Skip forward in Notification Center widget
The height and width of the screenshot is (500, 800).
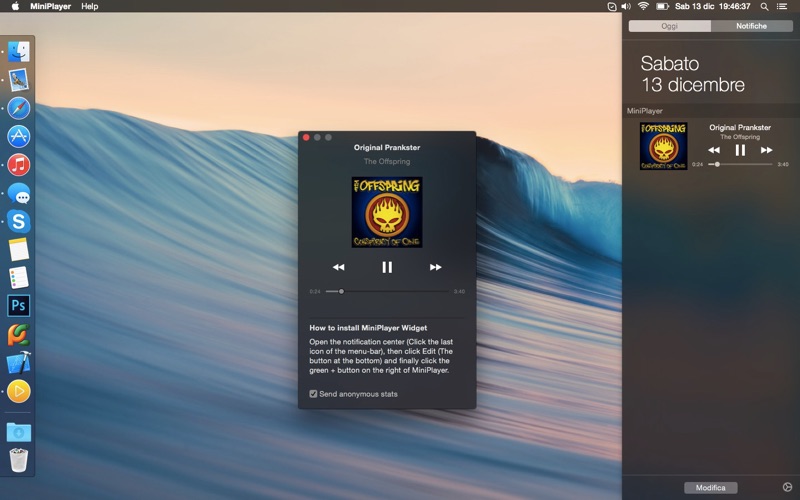(766, 150)
